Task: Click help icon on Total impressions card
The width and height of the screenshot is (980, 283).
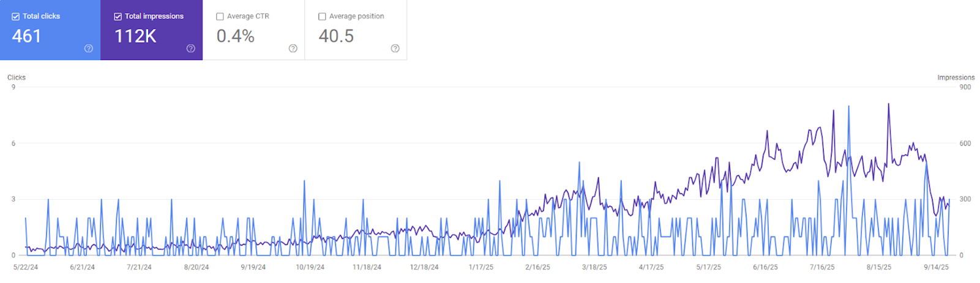Action: pos(191,48)
